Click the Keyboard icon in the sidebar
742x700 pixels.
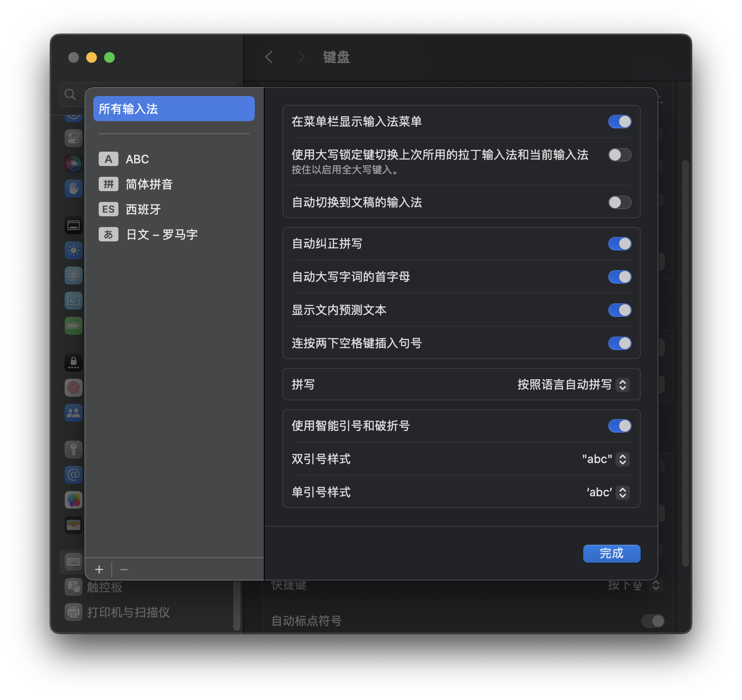tap(74, 562)
